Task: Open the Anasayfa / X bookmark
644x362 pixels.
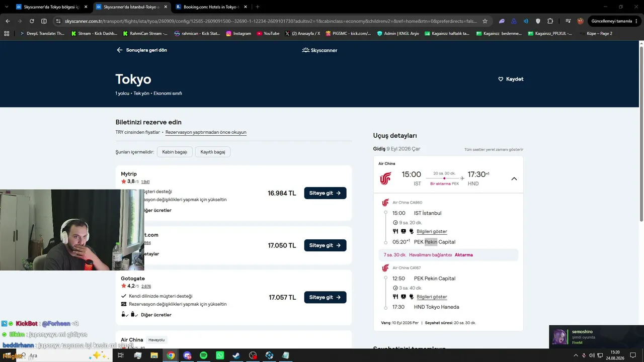Action: point(302,34)
